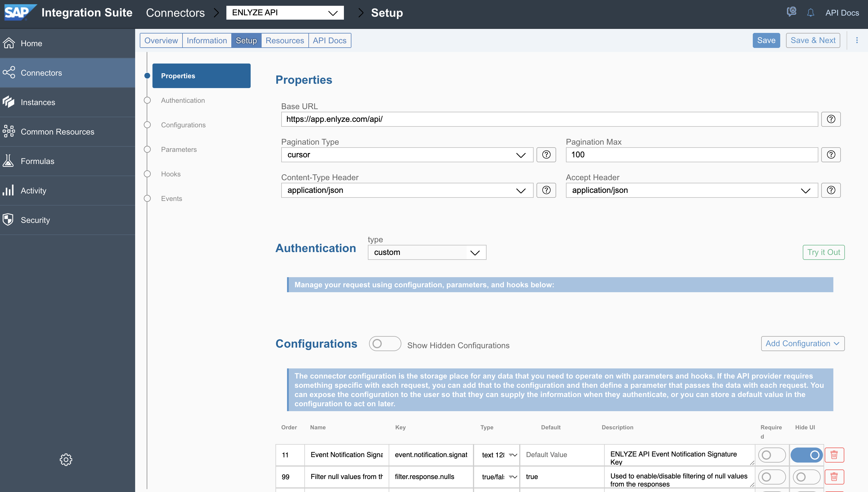Click the Save & Next button
Image resolution: width=868 pixels, height=492 pixels.
pyautogui.click(x=813, y=40)
